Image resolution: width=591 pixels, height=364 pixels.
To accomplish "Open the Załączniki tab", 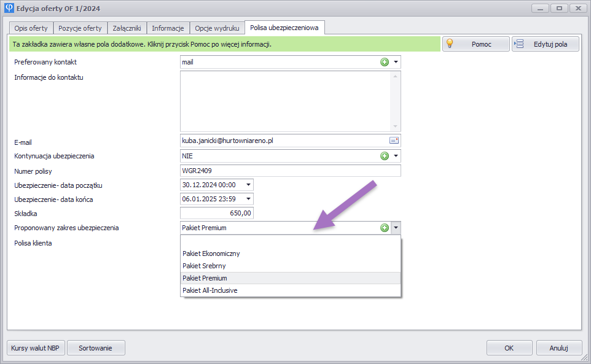I will click(127, 28).
